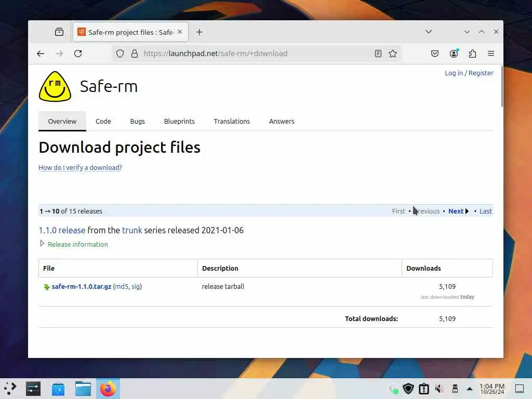This screenshot has width=532, height=399.
Task: Click the update notifier tray icon with green dot
Action: pyautogui.click(x=393, y=389)
